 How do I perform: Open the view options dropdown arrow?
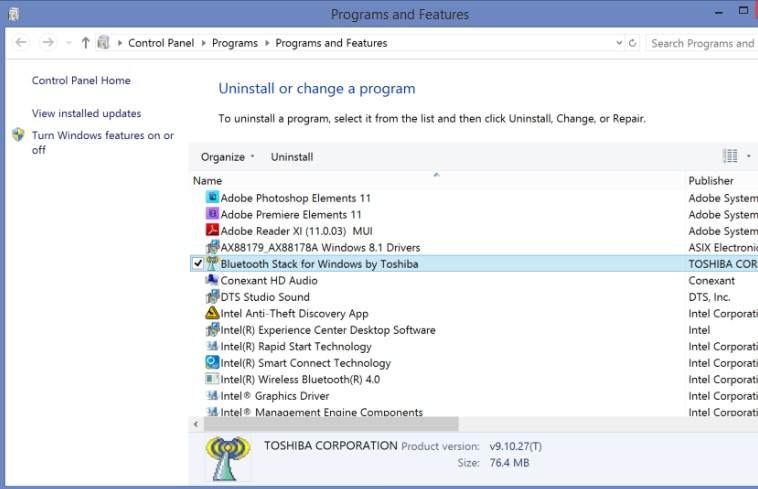tap(749, 157)
